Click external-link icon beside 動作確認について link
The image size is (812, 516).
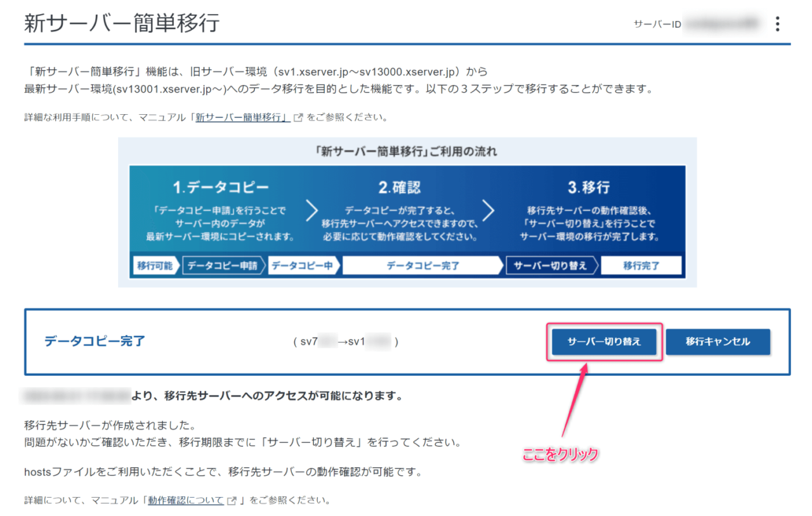coord(232,500)
